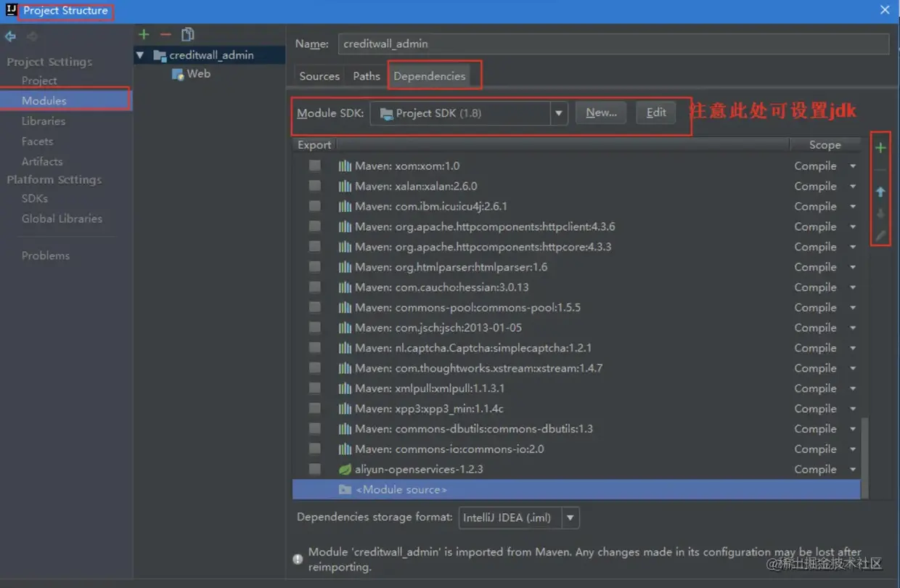Open Global Libraries settings
Screen dimensions: 900x588
click(62, 219)
